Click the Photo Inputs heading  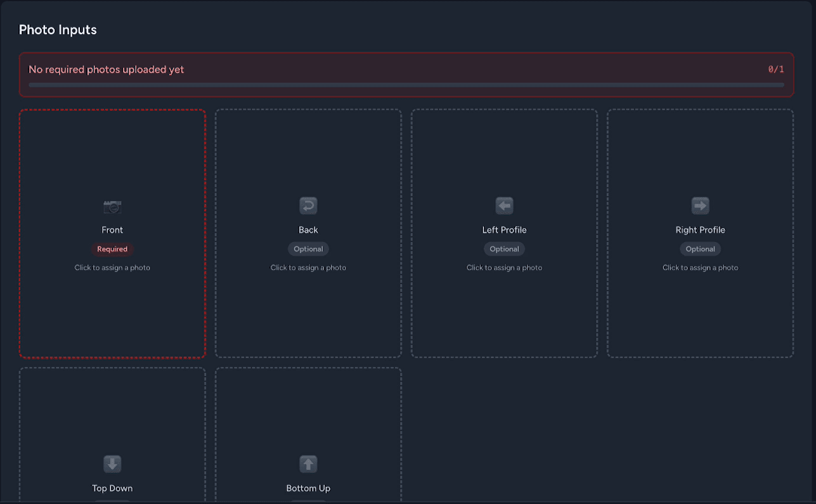(x=58, y=29)
